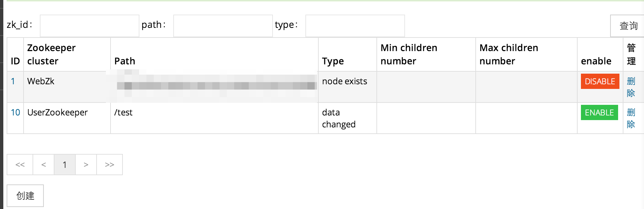Jump to the last page with >>
644x209 pixels.
click(x=110, y=165)
